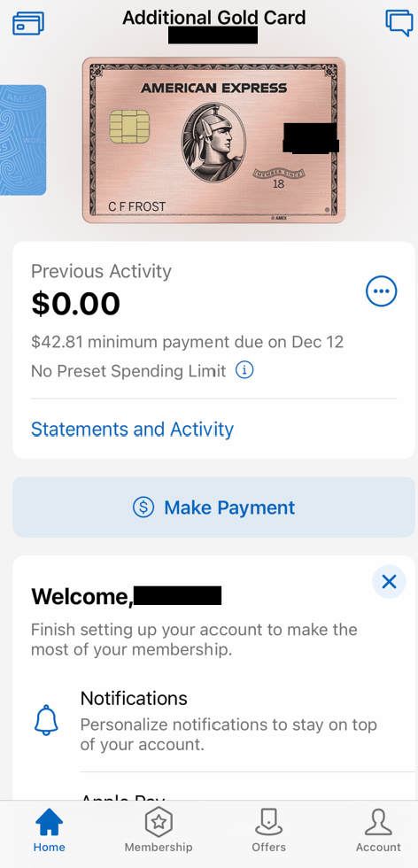Select the rose gold American Express card image
Image resolution: width=418 pixels, height=868 pixels.
tap(214, 140)
